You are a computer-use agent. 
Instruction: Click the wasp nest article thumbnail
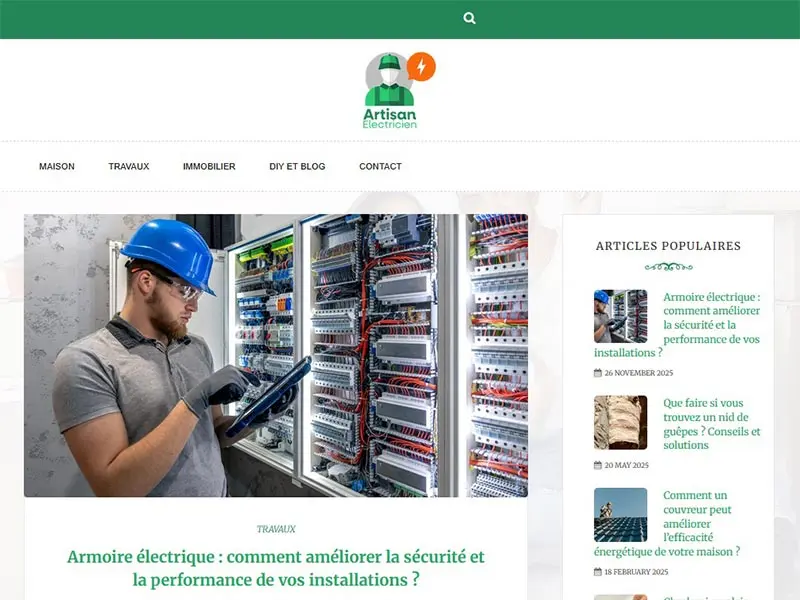coord(620,422)
